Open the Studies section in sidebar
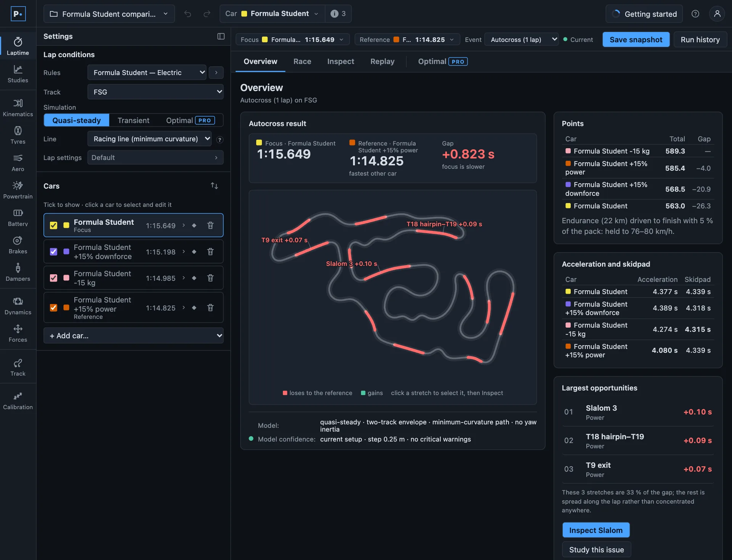732x560 pixels. (x=18, y=74)
